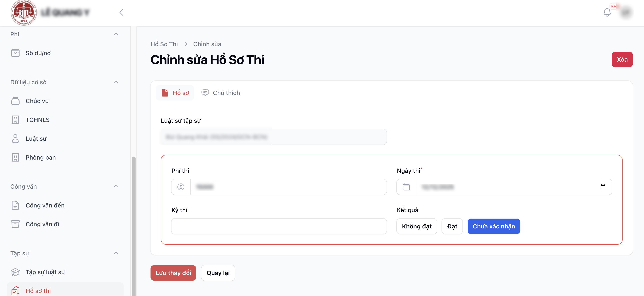The image size is (644, 296).
Task: Click the Luật sư person icon
Action: pos(15,139)
